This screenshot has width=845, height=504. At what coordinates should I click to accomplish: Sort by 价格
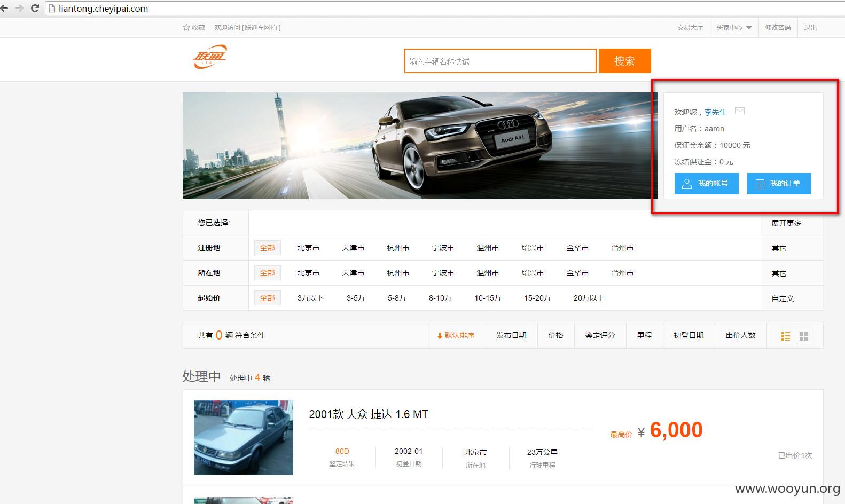click(555, 335)
